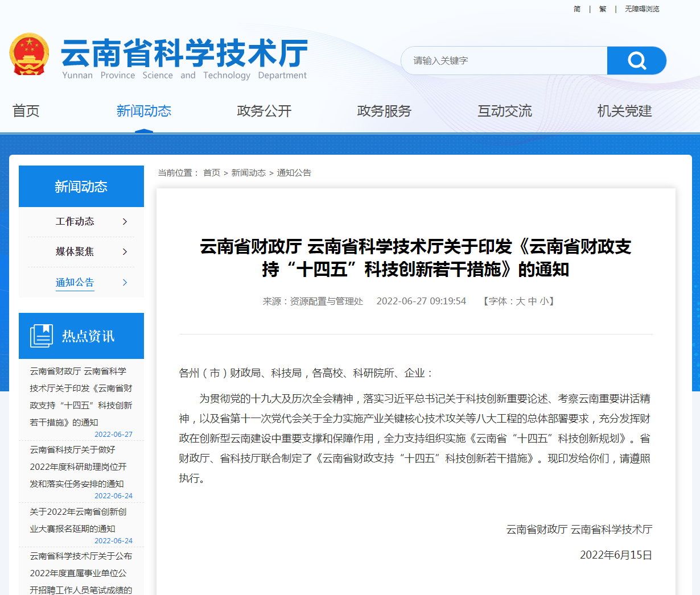700x595 pixels.
Task: Switch to traditional Chinese 繁
Action: [603, 9]
